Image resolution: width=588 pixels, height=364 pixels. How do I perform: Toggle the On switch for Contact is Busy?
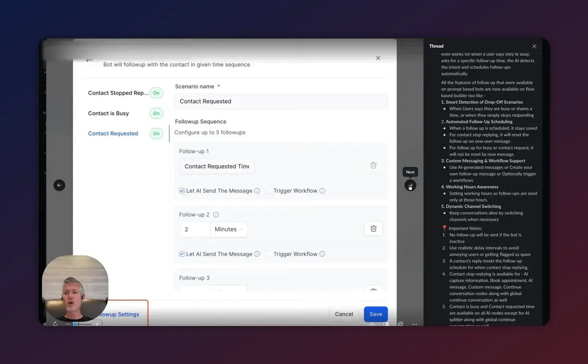pos(156,113)
